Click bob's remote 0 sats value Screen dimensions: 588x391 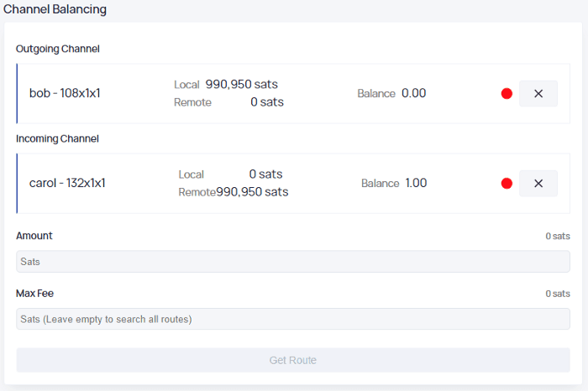click(x=267, y=102)
